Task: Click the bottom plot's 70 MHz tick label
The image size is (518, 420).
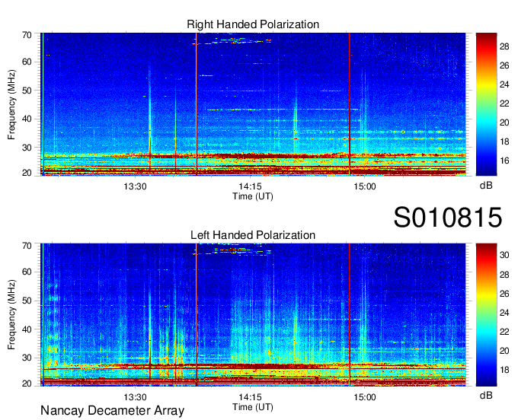Action: click(x=27, y=246)
